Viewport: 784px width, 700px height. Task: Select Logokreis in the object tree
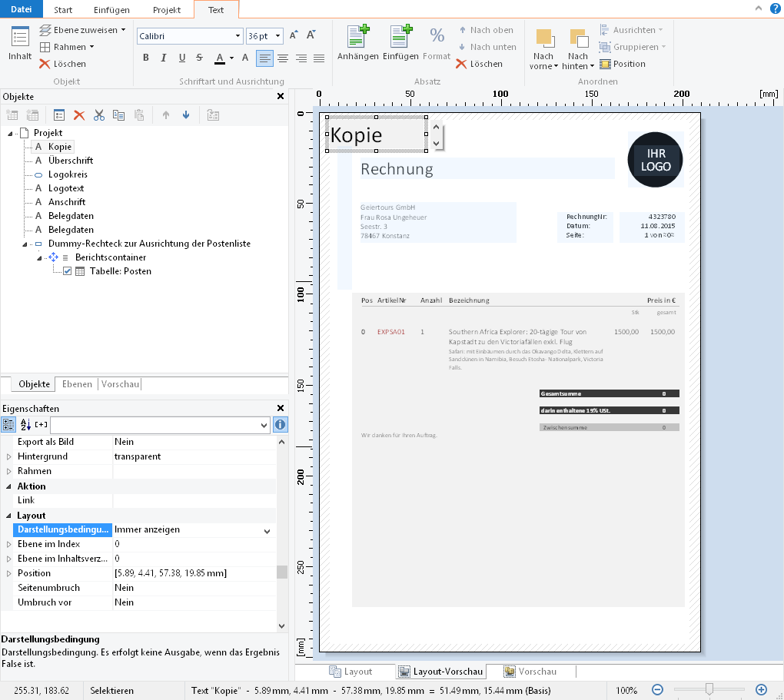[67, 174]
